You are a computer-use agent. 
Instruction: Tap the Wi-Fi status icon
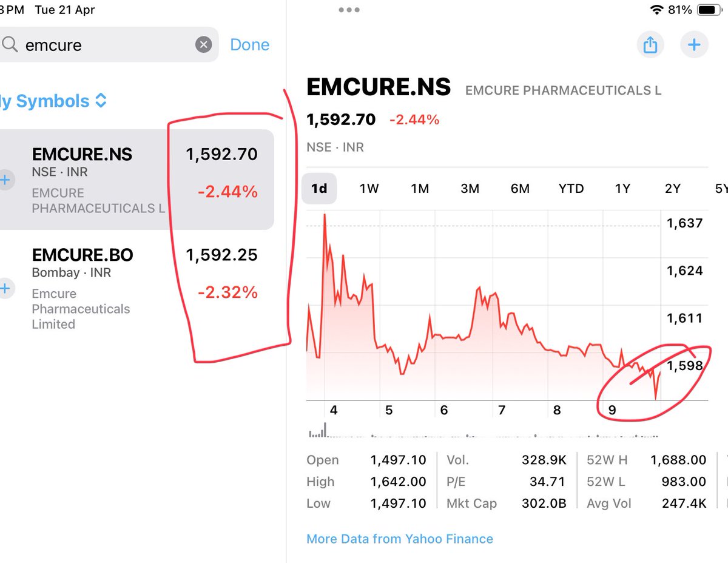pos(656,10)
